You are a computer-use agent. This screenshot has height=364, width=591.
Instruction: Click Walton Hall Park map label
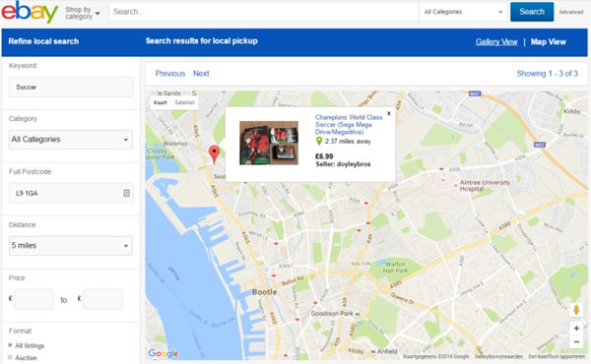point(395,268)
